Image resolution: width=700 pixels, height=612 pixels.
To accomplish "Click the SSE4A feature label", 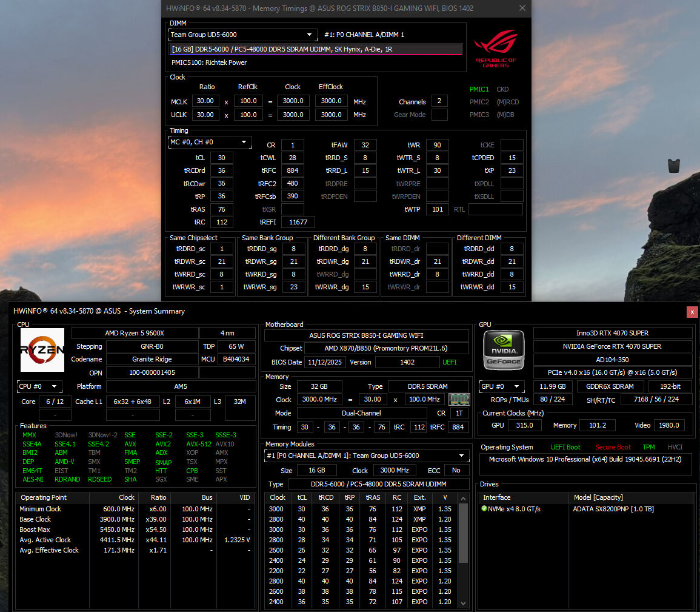I will coord(32,444).
